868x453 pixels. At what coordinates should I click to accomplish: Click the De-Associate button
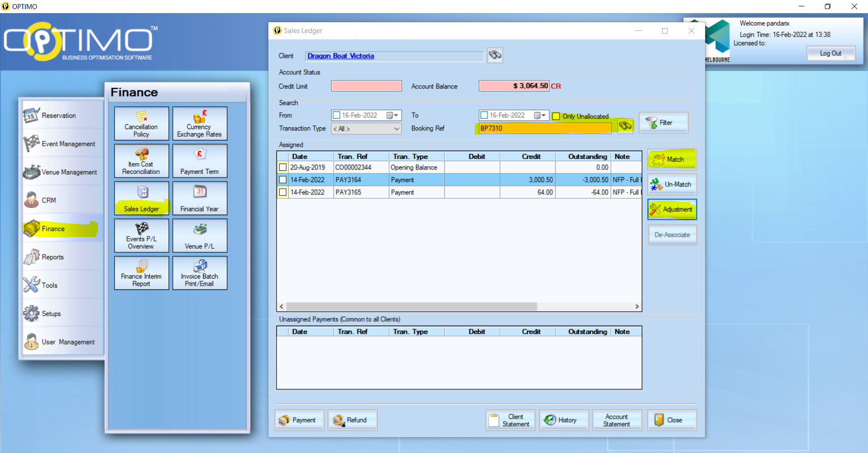tap(672, 235)
